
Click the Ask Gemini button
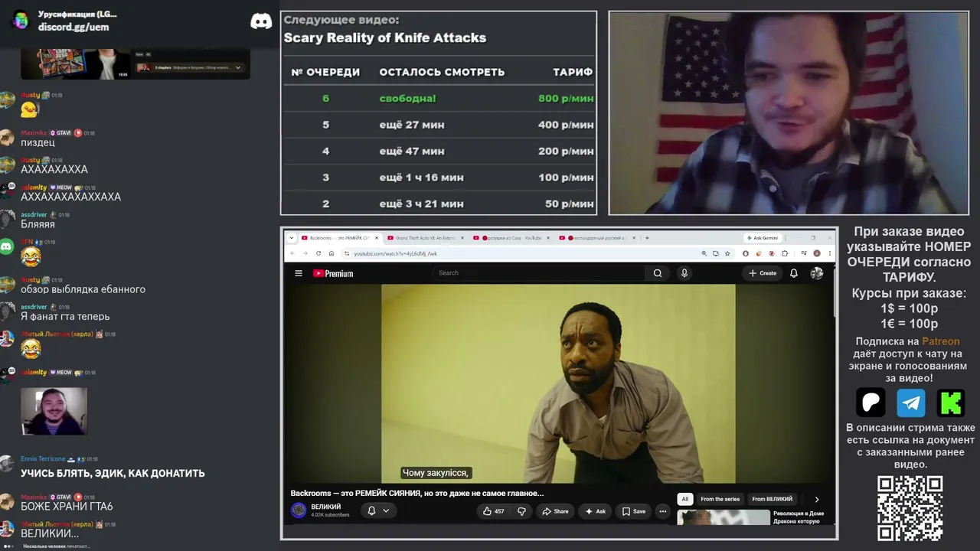pos(763,238)
